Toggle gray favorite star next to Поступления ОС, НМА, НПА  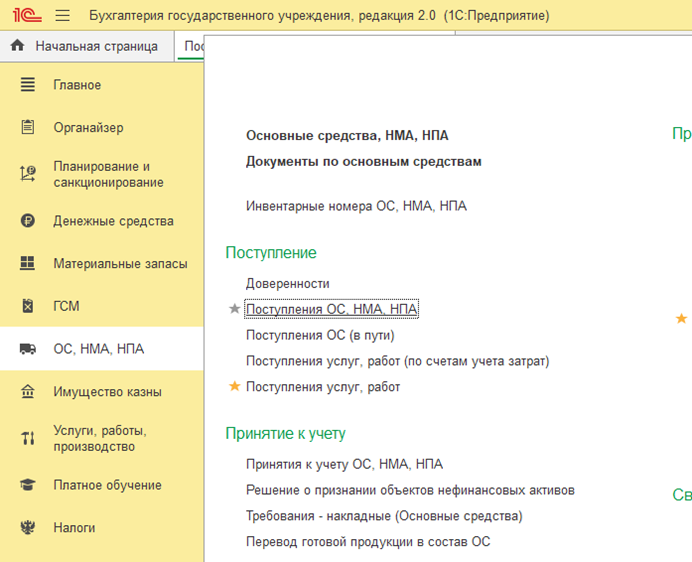click(x=234, y=309)
